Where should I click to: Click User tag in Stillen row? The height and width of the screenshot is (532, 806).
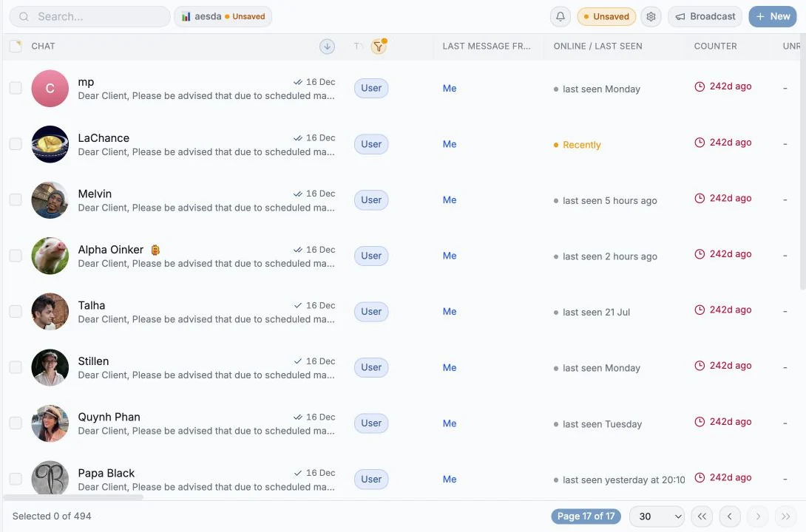(x=371, y=368)
